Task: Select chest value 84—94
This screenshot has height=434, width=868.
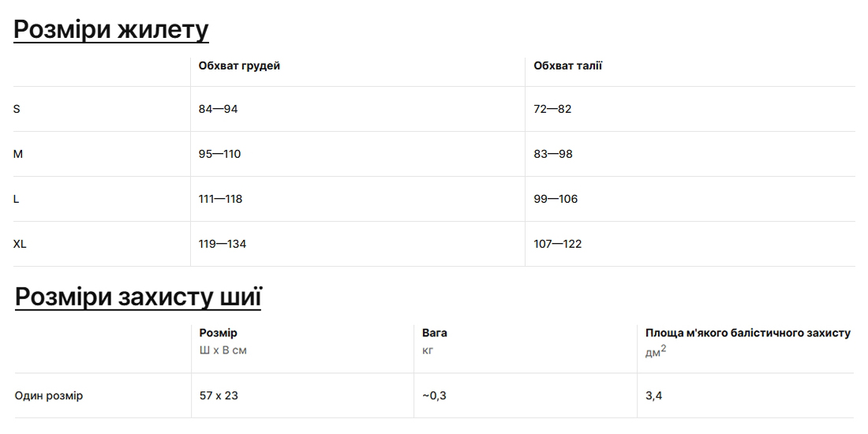Action: pos(218,109)
